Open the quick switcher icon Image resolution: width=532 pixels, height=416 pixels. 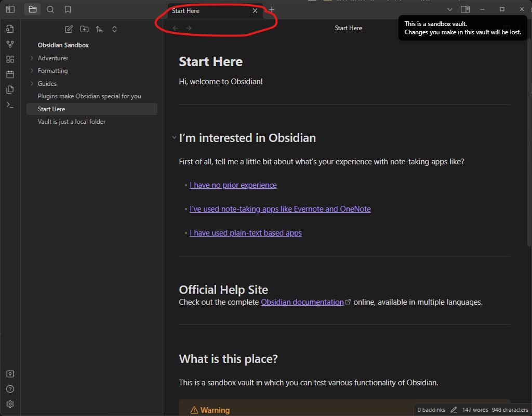[10, 29]
